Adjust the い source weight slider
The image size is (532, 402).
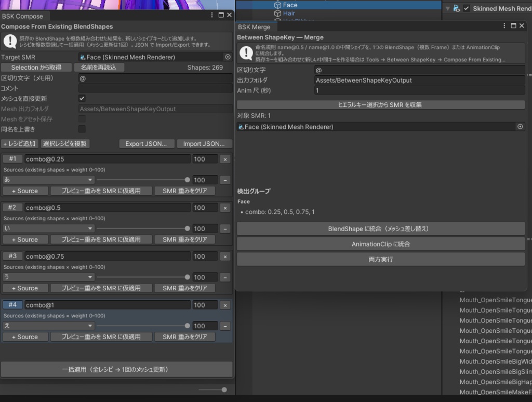point(142,229)
